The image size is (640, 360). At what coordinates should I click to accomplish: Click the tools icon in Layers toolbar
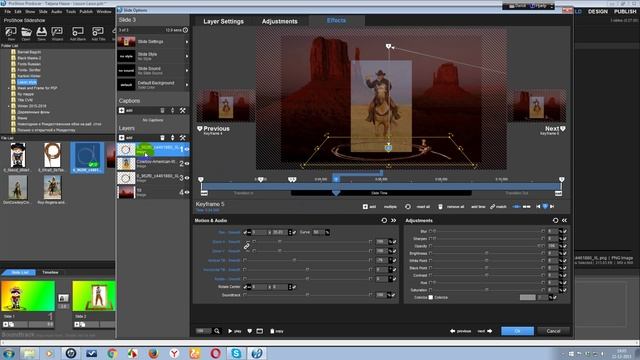pos(182,138)
